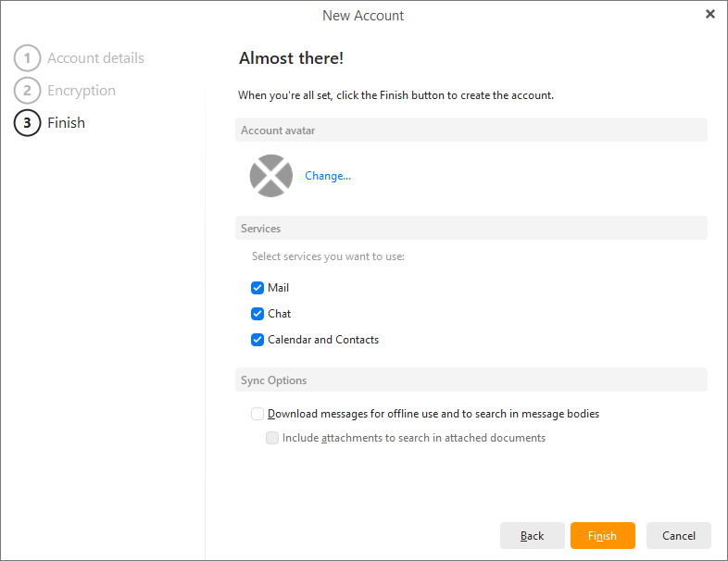Click the step 3 number circle

click(x=28, y=123)
